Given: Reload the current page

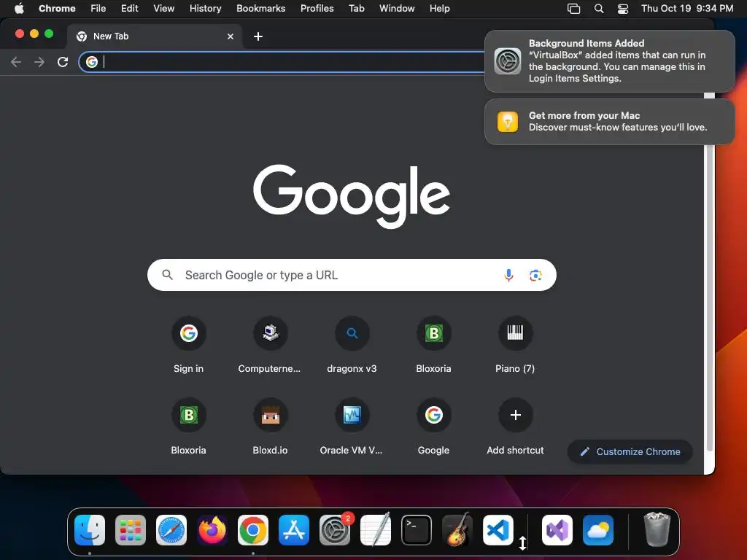Looking at the screenshot, I should [63, 62].
